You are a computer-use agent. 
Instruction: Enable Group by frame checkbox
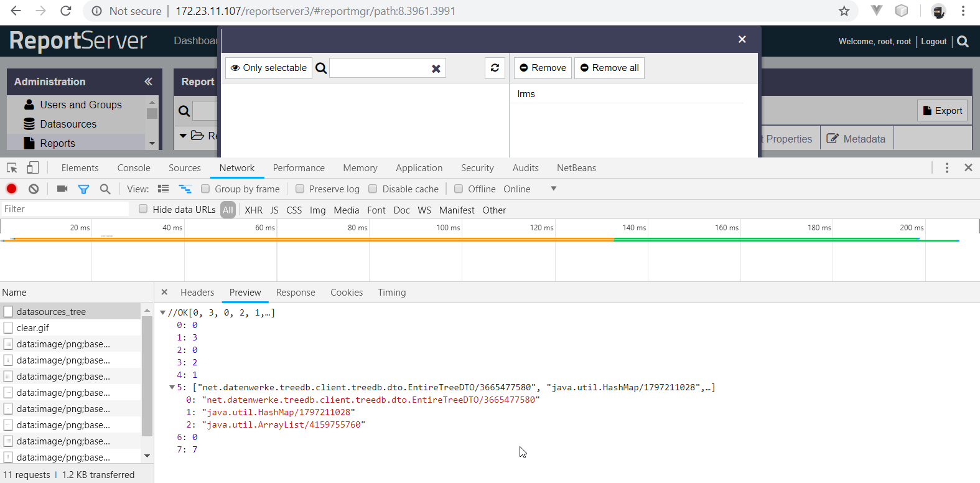[205, 189]
